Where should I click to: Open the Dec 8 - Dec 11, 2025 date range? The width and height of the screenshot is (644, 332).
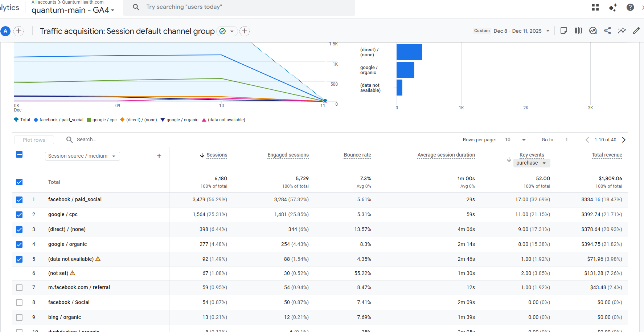521,31
